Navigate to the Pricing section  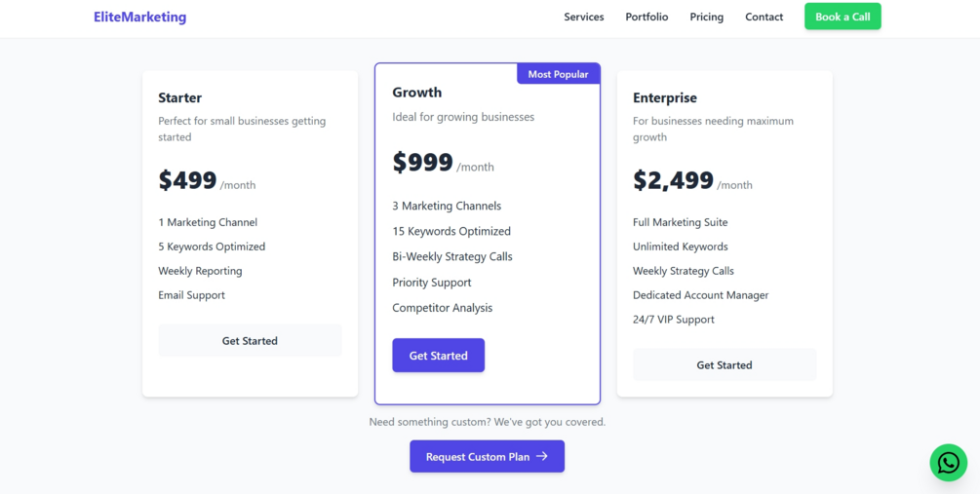pos(706,17)
